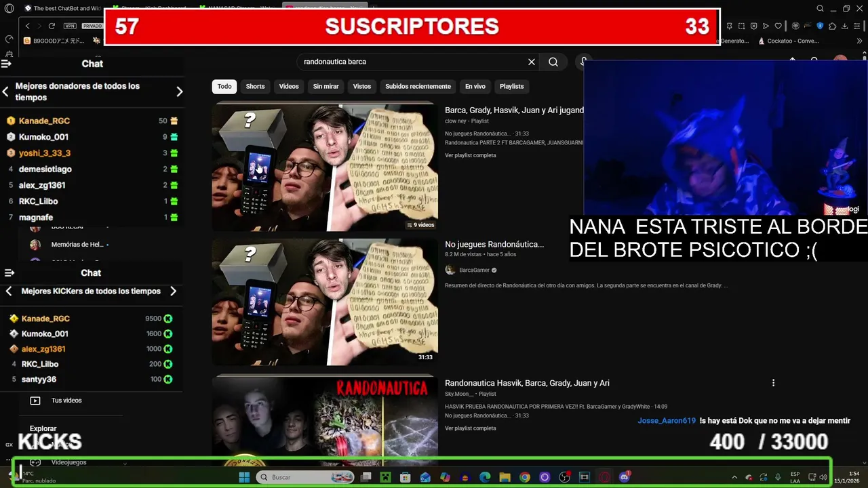Click the hamburger icon beside lower Chat header
Screen dimensions: 868x488
[9, 273]
